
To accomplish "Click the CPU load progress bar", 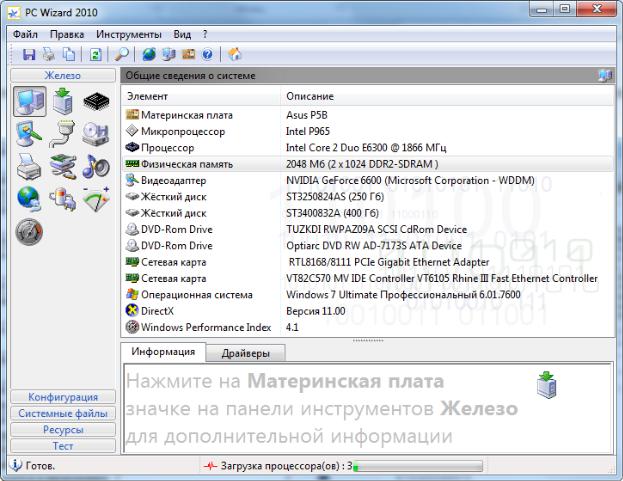I will click(x=418, y=466).
